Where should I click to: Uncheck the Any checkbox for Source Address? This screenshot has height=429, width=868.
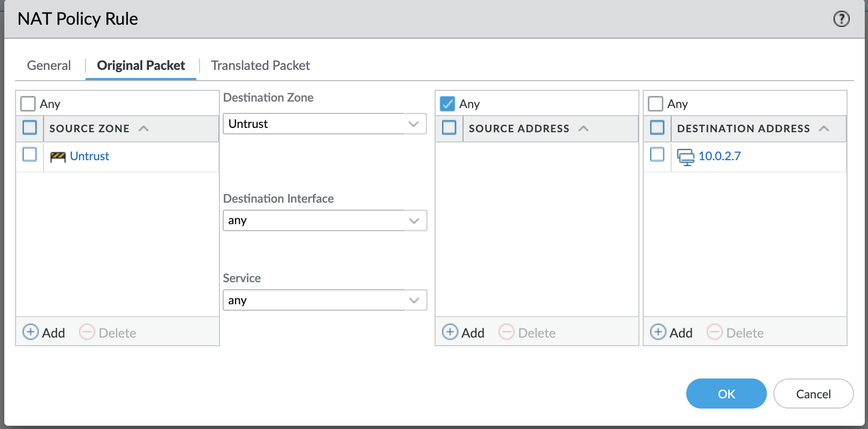pyautogui.click(x=447, y=104)
